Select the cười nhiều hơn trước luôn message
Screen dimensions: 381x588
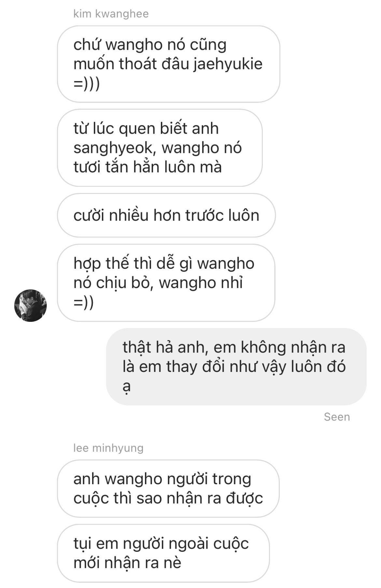[x=166, y=215]
